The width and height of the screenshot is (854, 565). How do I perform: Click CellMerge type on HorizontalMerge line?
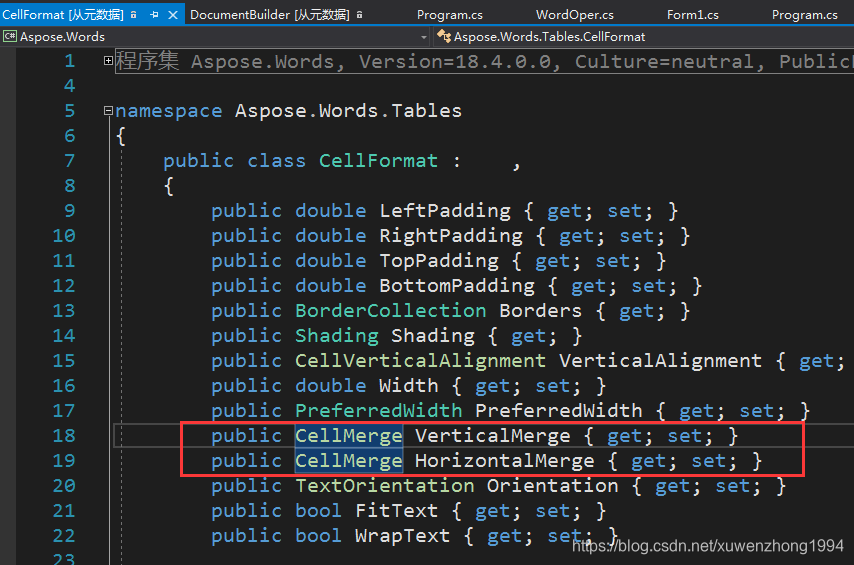349,461
